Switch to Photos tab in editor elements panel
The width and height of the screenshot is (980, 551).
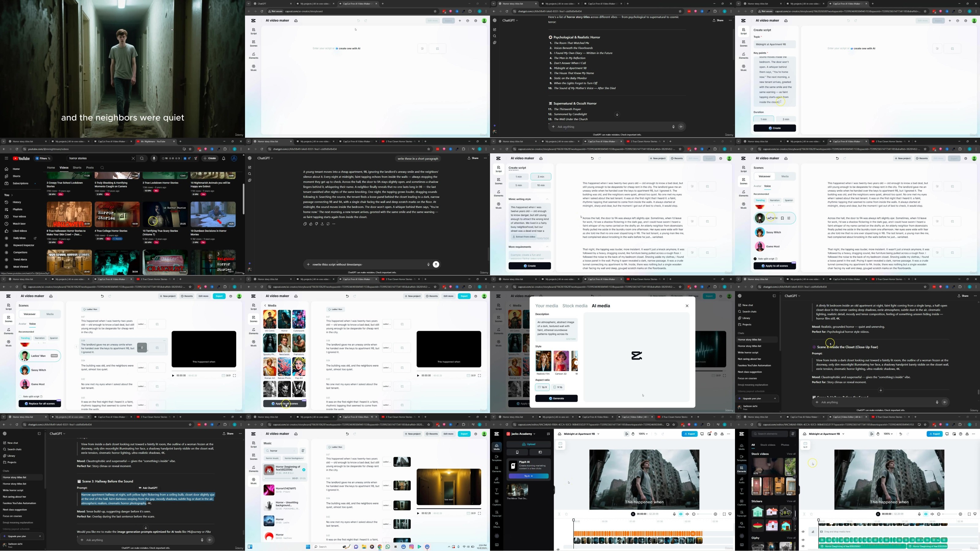pyautogui.click(x=785, y=445)
